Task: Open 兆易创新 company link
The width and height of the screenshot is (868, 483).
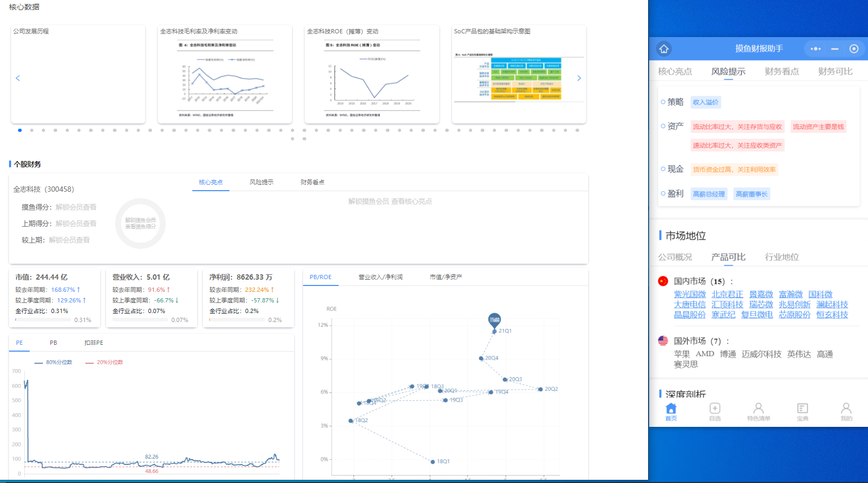Action: (795, 305)
